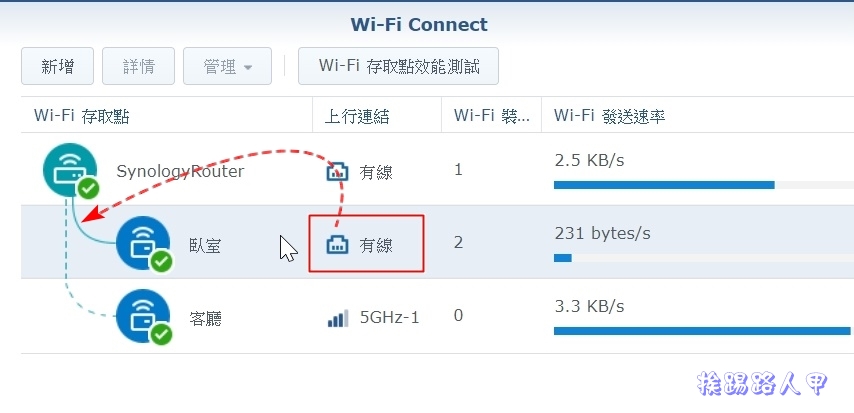Click green status checkmark on 臥室
The image size is (854, 413).
coord(161,262)
